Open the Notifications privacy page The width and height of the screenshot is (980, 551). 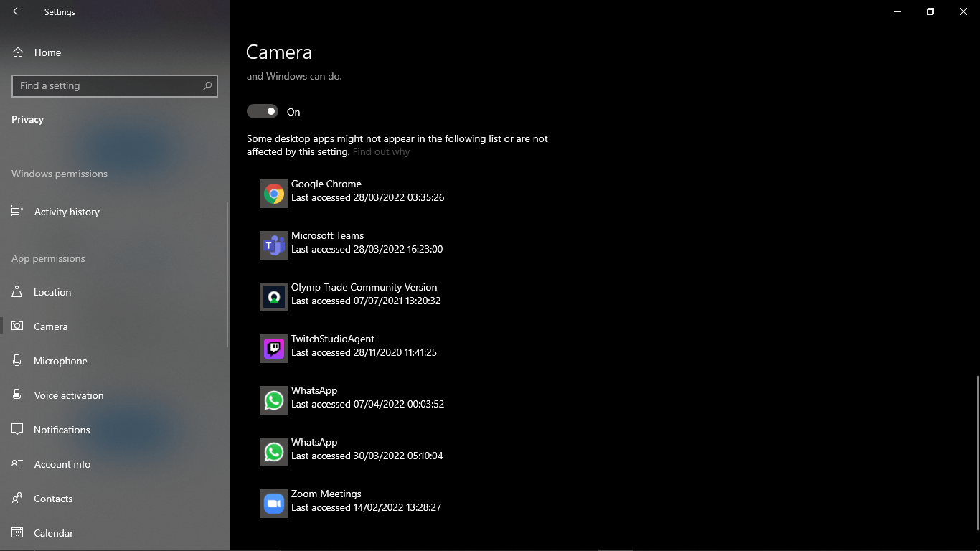(62, 430)
